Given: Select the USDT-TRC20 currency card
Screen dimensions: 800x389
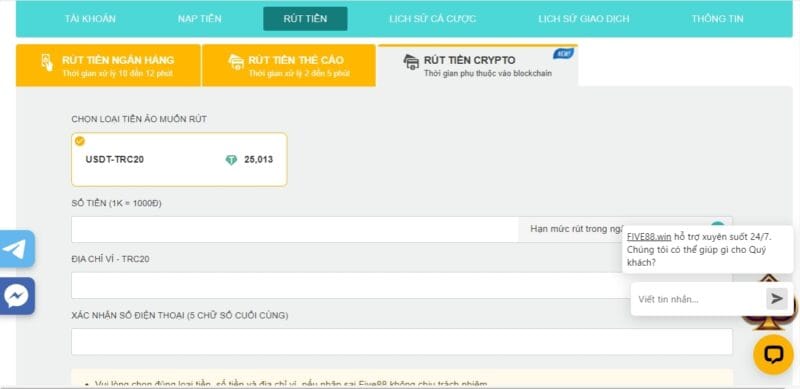Looking at the screenshot, I should click(x=179, y=159).
